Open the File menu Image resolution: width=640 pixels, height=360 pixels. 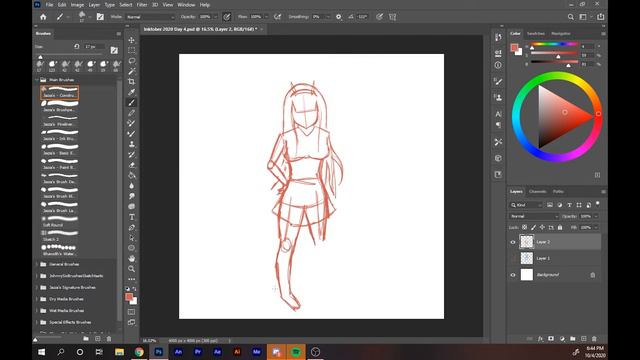tap(49, 5)
